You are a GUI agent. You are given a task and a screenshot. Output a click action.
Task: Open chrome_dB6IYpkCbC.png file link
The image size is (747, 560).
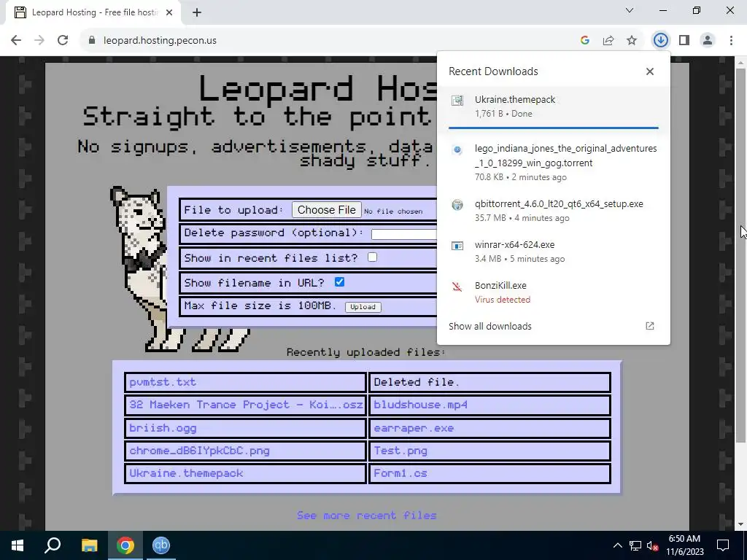pos(199,451)
